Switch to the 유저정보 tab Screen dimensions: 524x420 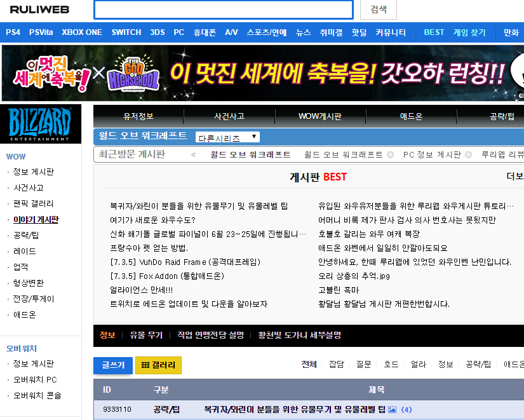[x=138, y=116]
